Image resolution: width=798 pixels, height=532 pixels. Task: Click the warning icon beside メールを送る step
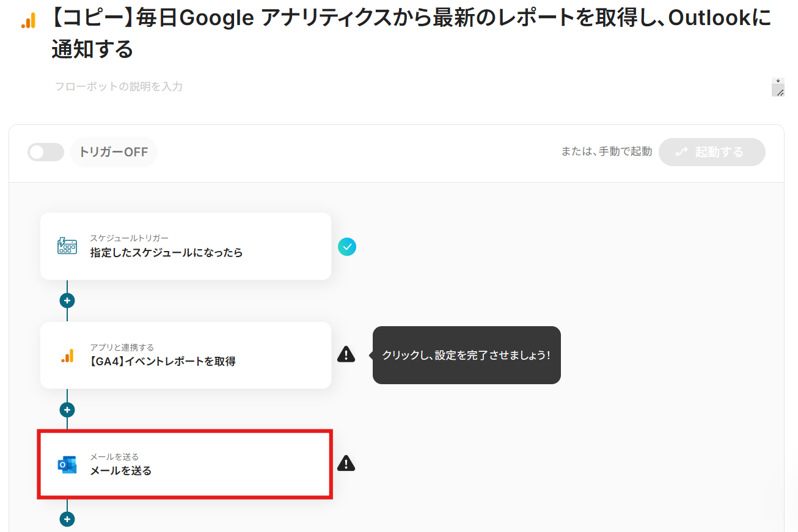pyautogui.click(x=346, y=464)
